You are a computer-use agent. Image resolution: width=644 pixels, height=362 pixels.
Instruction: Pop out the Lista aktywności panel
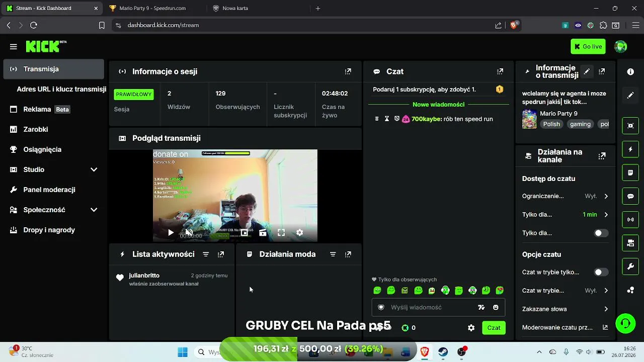coord(220,254)
